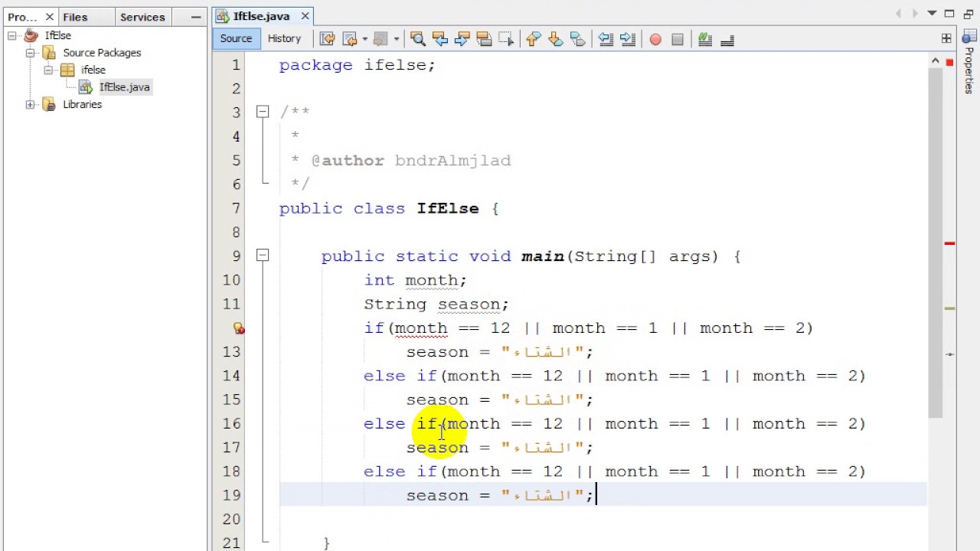The width and height of the screenshot is (980, 551).
Task: Collapse the IfElse project node
Action: click(12, 35)
